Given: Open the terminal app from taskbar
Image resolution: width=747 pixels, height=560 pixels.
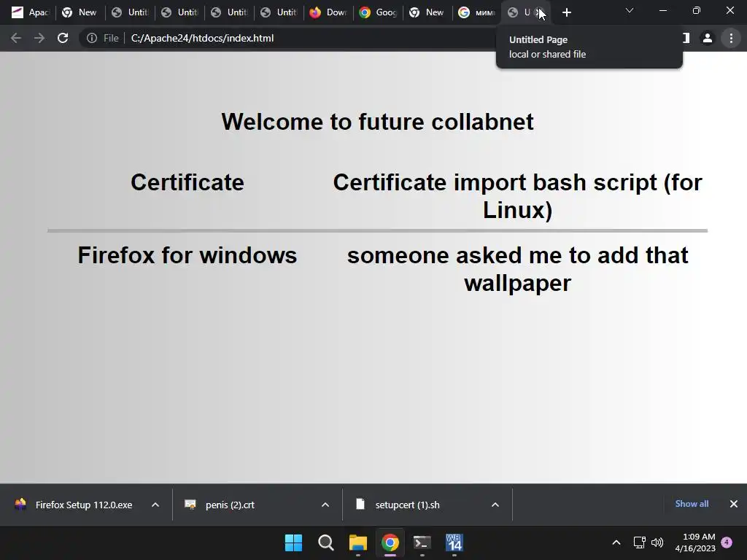Looking at the screenshot, I should (422, 542).
